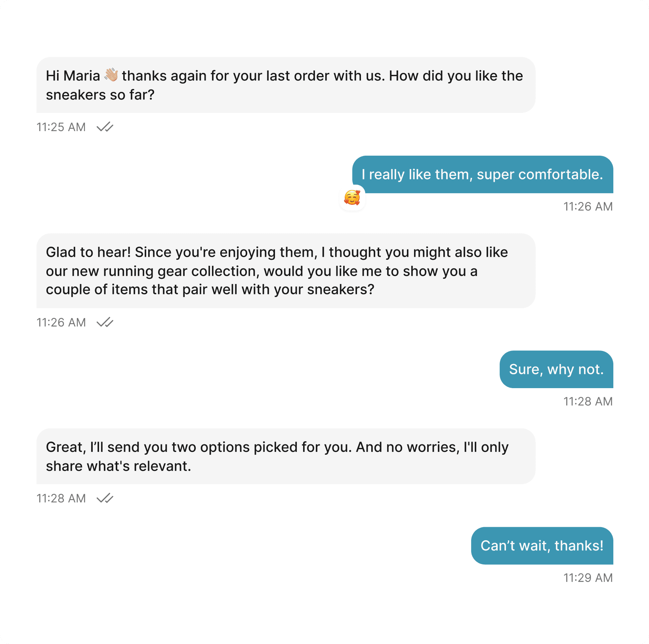The height and width of the screenshot is (644, 649).
Task: Select the "I really like them" reply bubble
Action: click(482, 175)
